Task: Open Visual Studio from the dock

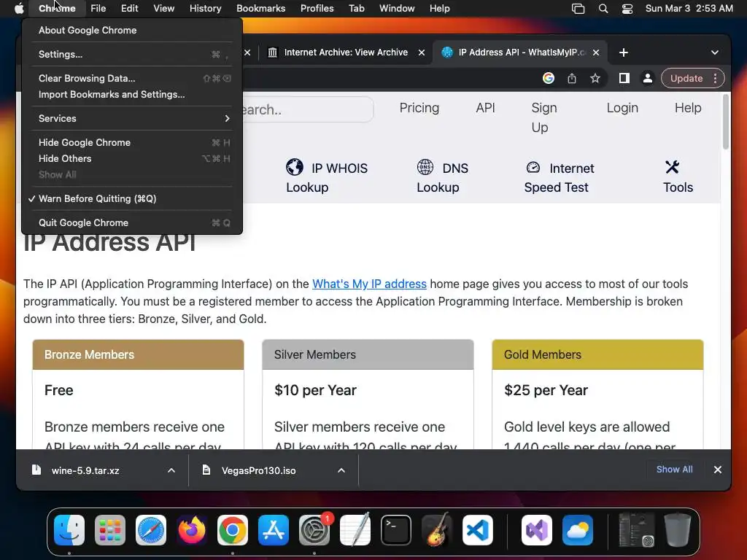Action: coord(537,530)
